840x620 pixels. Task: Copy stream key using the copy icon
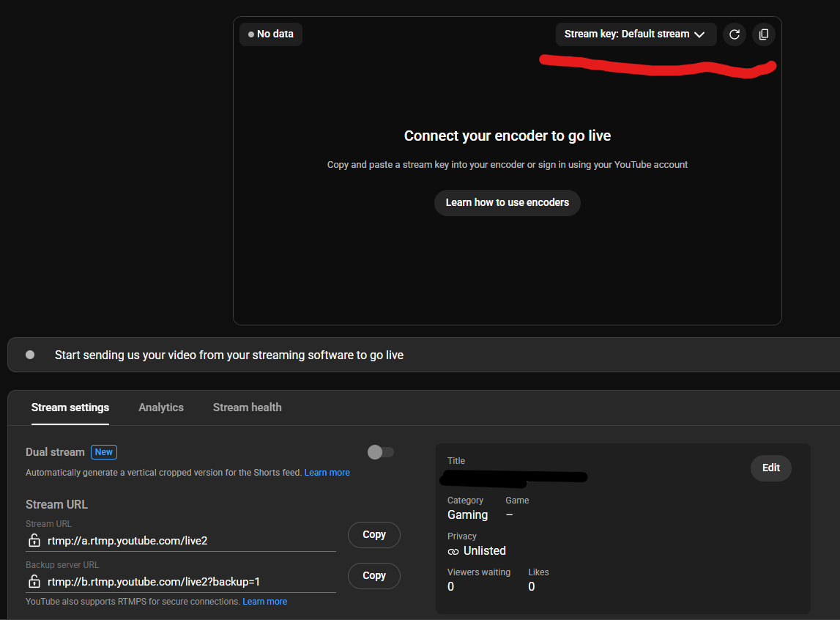763,34
